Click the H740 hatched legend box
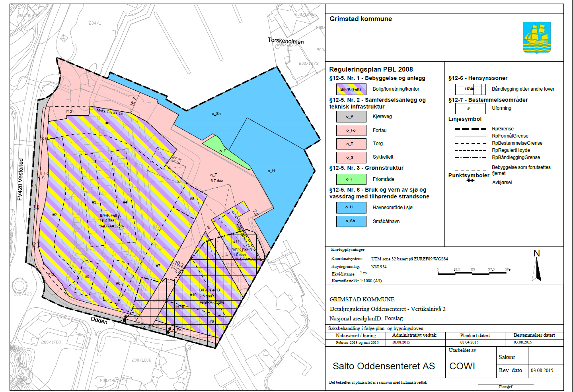This screenshot has width=573, height=392. 470,89
